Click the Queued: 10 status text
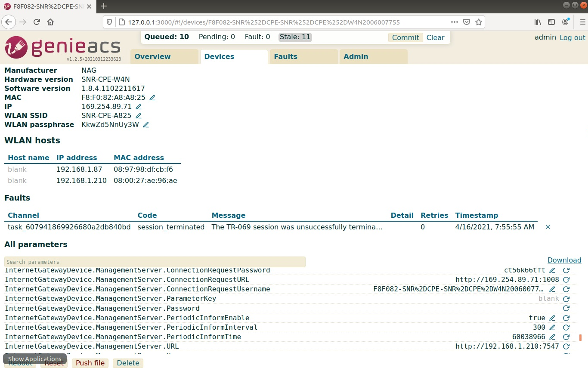588x368 pixels. 167,37
